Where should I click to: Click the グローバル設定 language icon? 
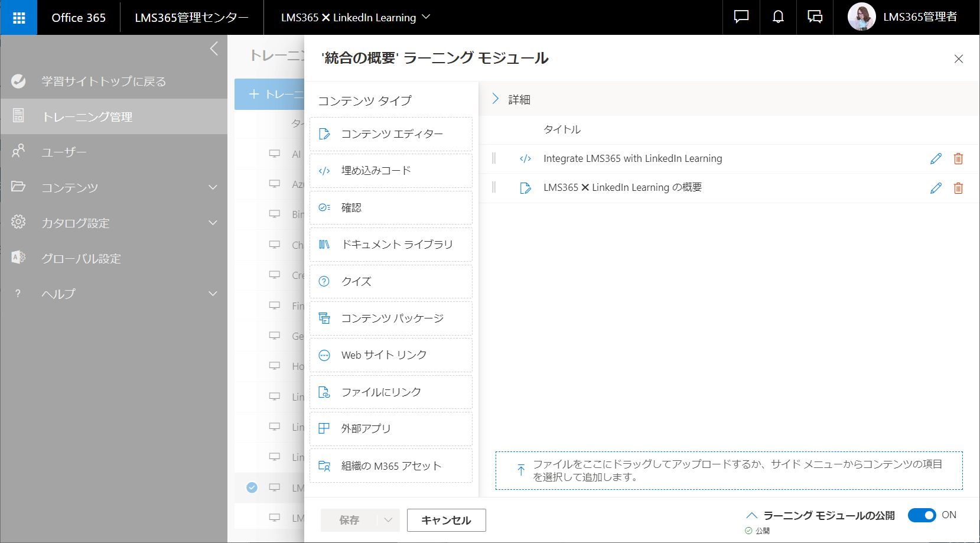click(x=18, y=258)
